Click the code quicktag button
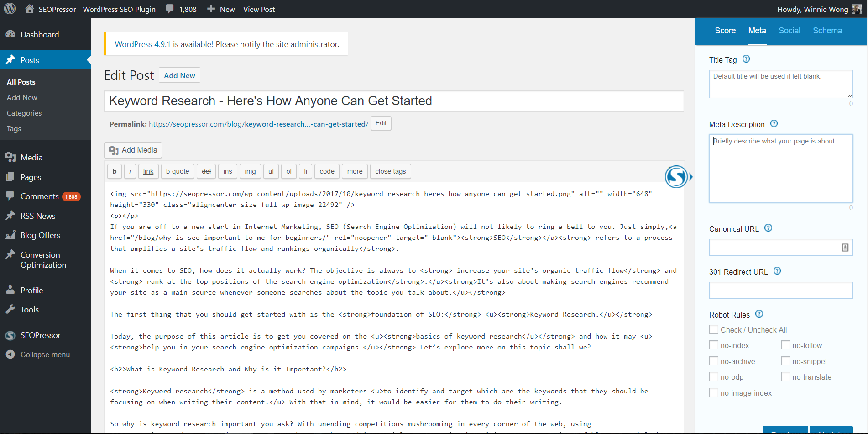This screenshot has width=868, height=434. (x=327, y=171)
